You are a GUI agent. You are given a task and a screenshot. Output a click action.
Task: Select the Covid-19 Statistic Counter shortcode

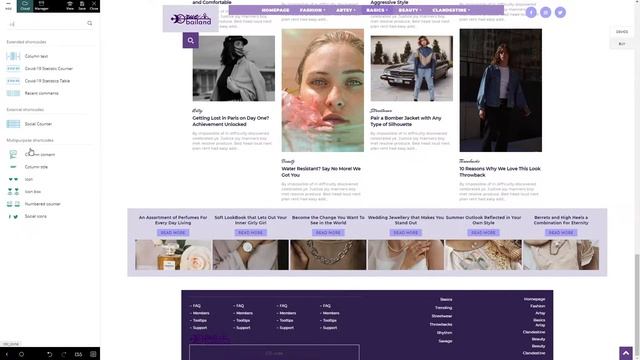point(40,69)
